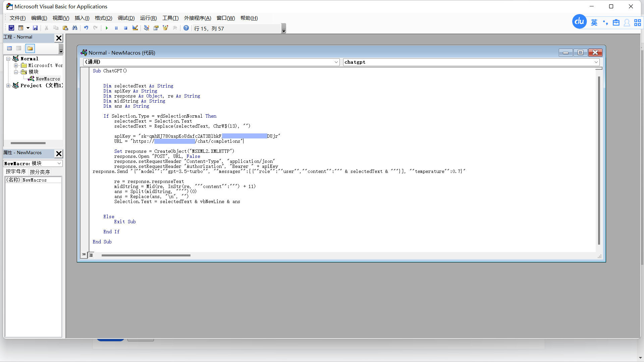This screenshot has width=644, height=362.
Task: Open the 运行(R) menu
Action: [x=148, y=18]
